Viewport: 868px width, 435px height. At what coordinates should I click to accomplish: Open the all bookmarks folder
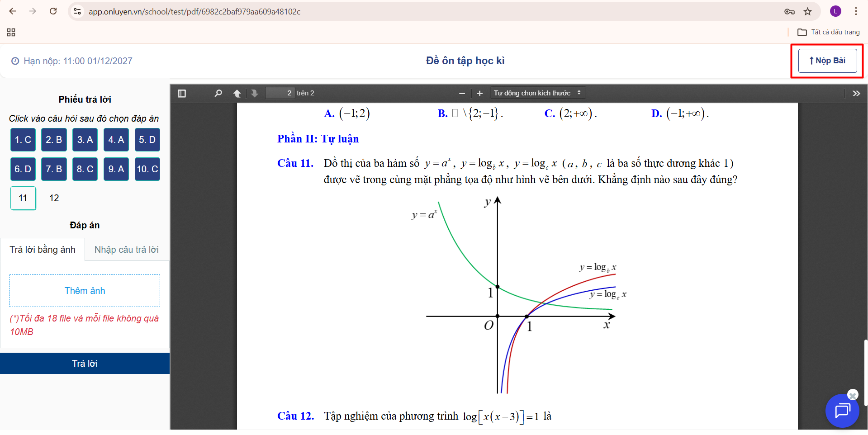[x=829, y=32]
